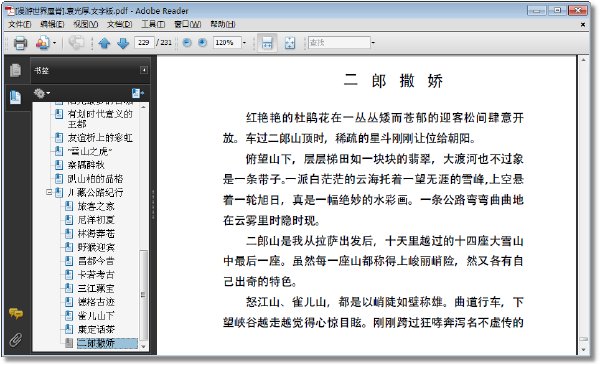
Task: Open the 视图(V) menu
Action: [x=86, y=25]
